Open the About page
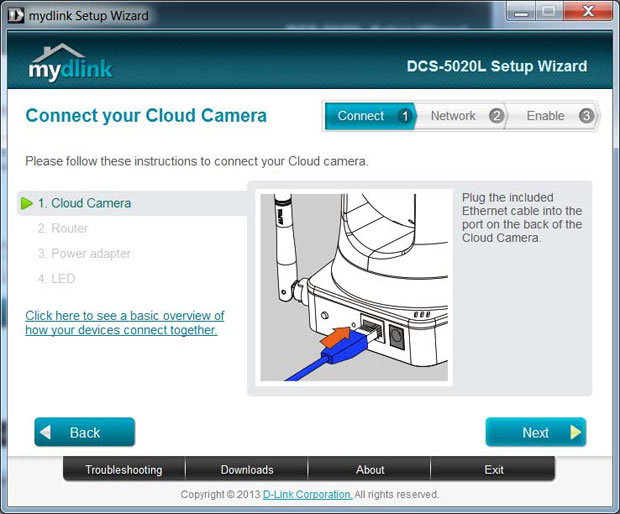 click(x=370, y=469)
